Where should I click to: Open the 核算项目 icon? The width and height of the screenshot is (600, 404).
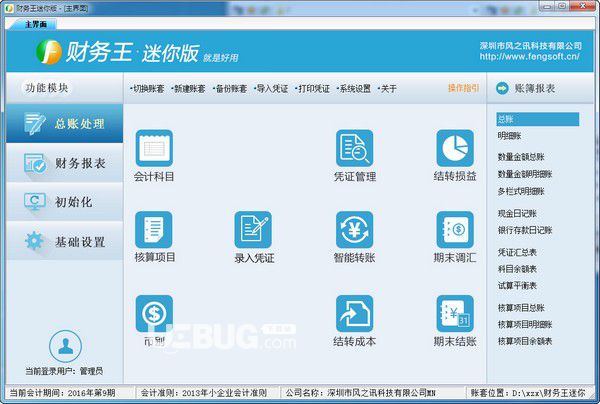click(x=154, y=230)
